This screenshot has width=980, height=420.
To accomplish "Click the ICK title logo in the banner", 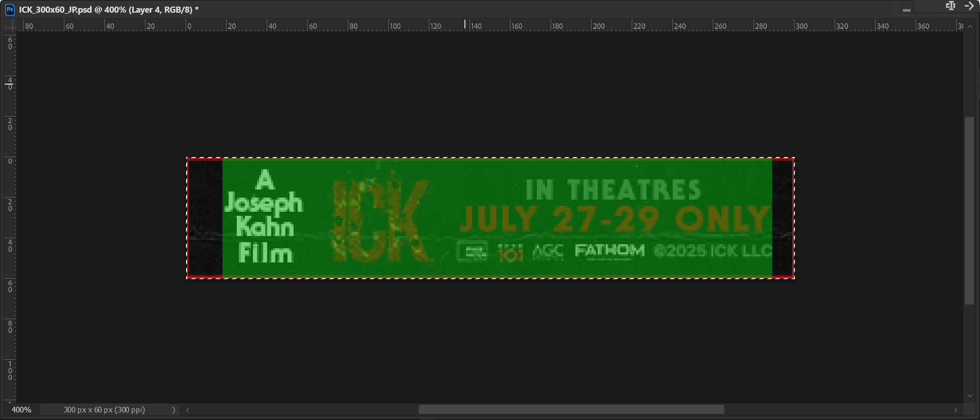I will (x=381, y=219).
